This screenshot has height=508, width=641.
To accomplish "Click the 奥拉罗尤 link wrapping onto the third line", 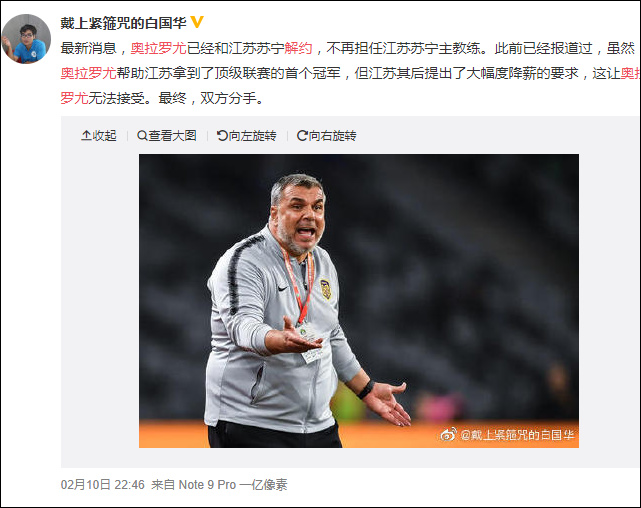I will tap(74, 98).
